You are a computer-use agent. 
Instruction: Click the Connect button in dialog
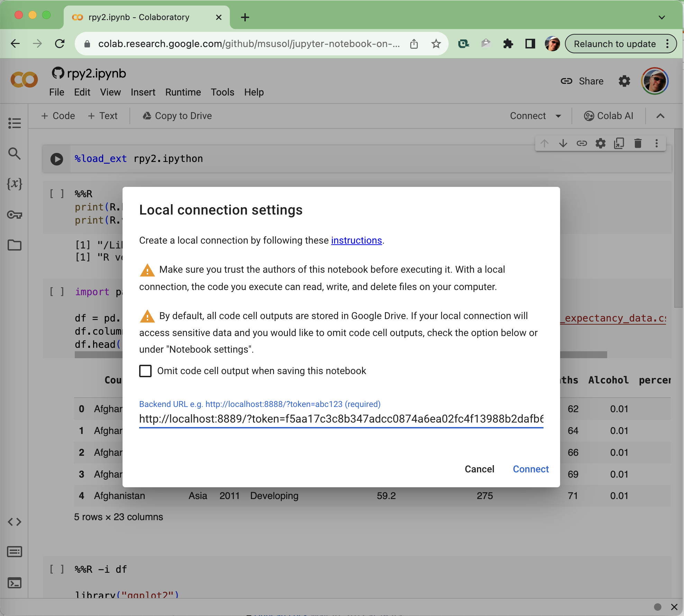(x=531, y=469)
